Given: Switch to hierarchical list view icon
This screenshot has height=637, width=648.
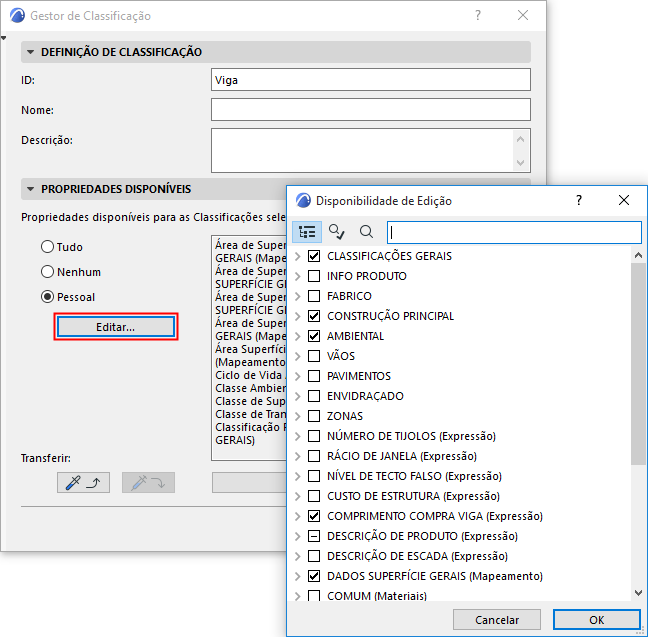Looking at the screenshot, I should click(307, 232).
